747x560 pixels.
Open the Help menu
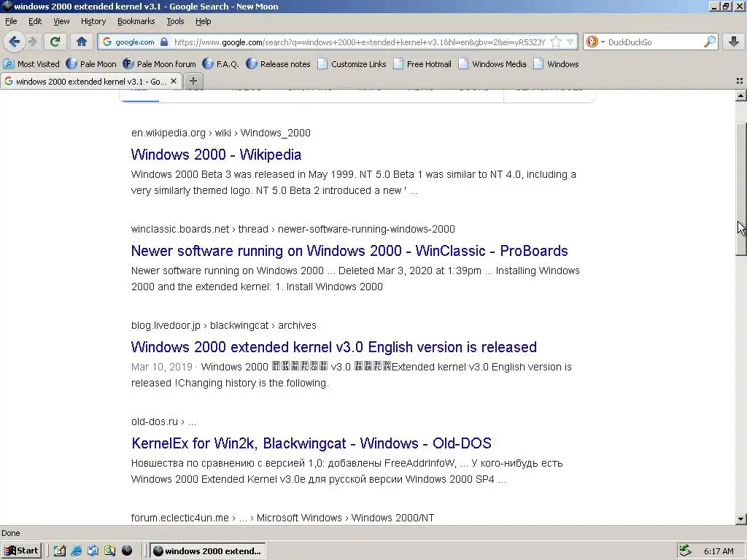click(x=204, y=21)
